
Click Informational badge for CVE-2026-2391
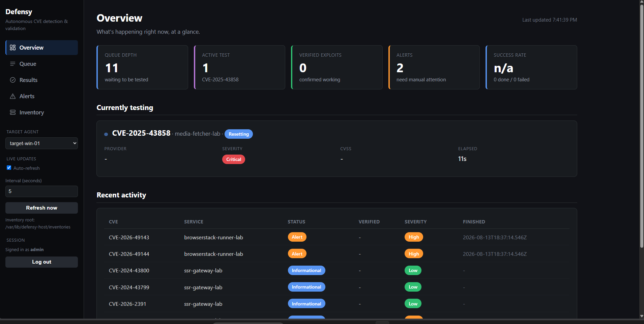(x=306, y=304)
